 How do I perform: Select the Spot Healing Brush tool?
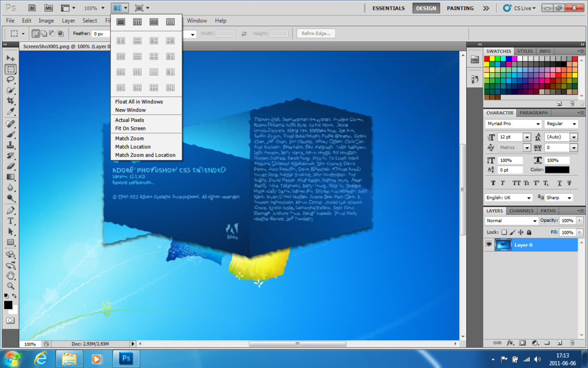(11, 124)
